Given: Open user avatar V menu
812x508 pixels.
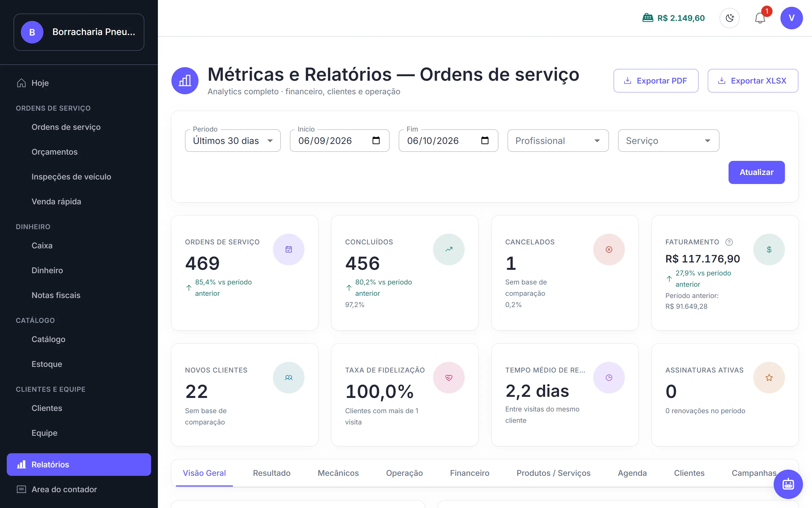Looking at the screenshot, I should [791, 18].
